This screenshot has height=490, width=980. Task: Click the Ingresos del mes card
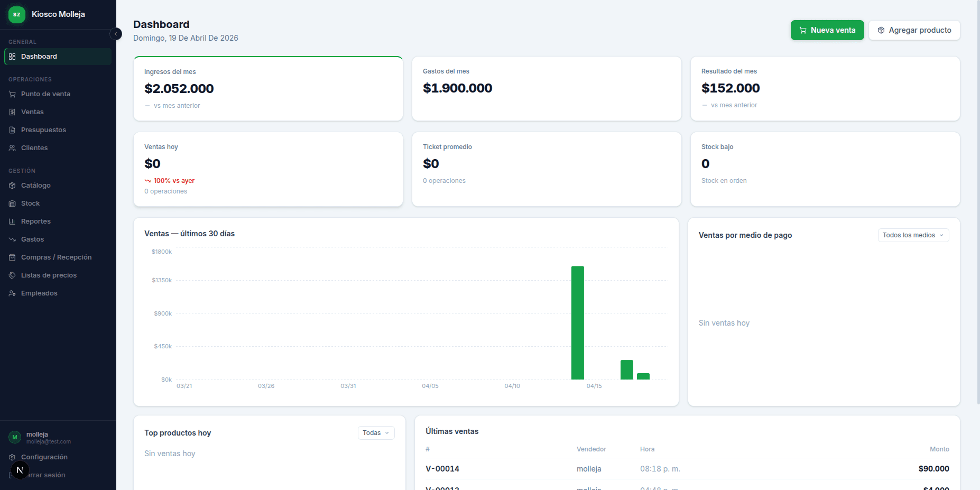pos(268,89)
